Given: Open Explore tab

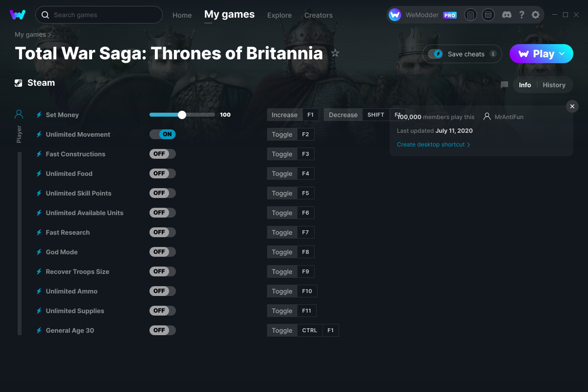Looking at the screenshot, I should click(x=279, y=15).
